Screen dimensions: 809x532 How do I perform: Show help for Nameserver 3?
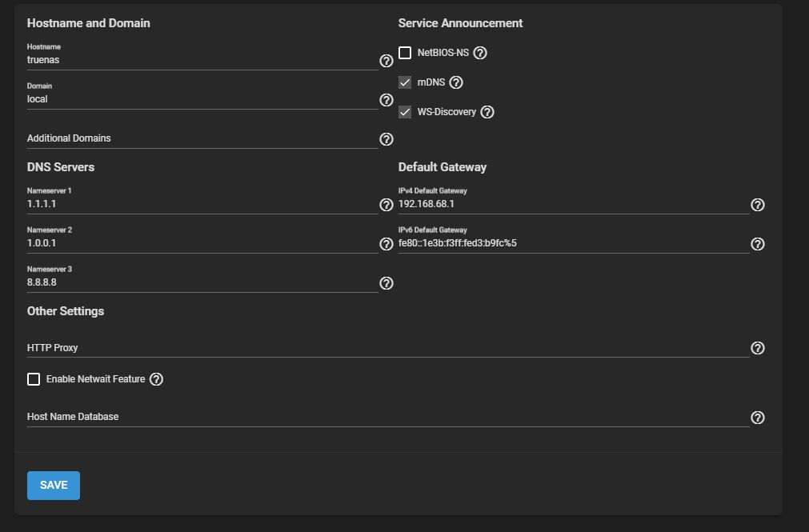click(386, 283)
